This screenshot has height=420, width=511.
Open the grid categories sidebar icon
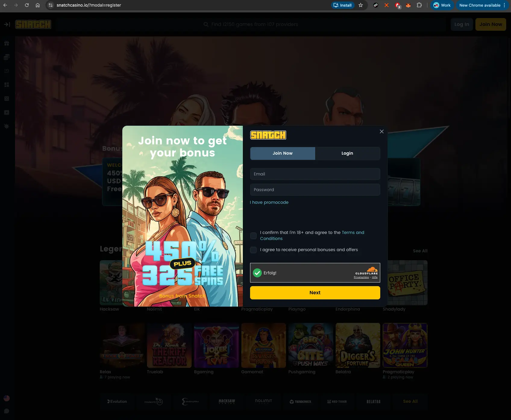(x=7, y=85)
